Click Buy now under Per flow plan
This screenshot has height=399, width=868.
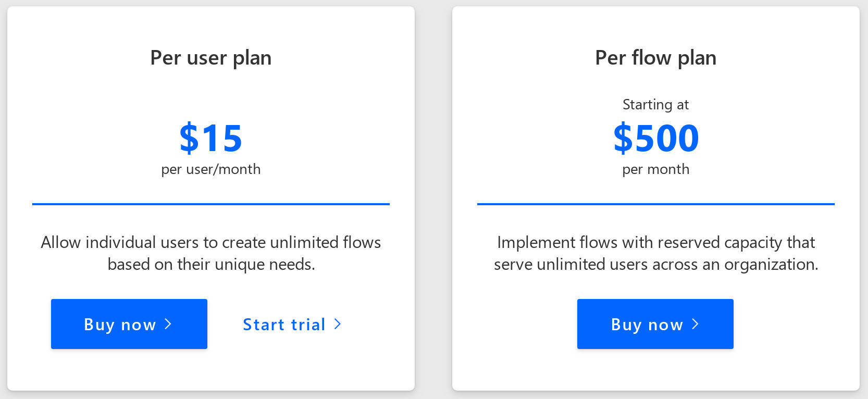(655, 324)
